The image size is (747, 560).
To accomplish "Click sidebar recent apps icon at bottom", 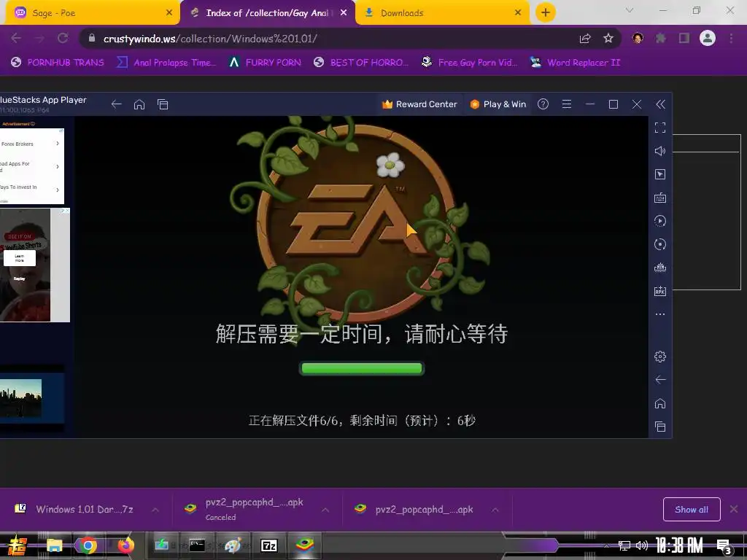I will 659,427.
